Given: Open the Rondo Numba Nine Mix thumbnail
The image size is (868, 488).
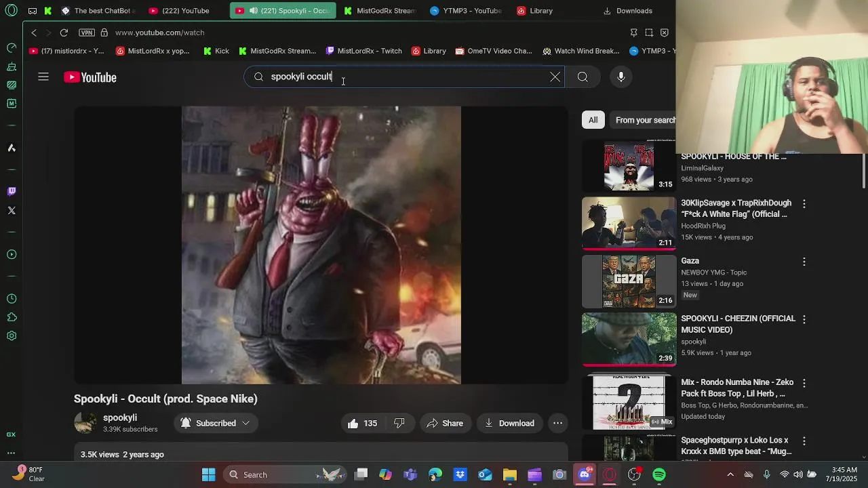Looking at the screenshot, I should coord(629,402).
